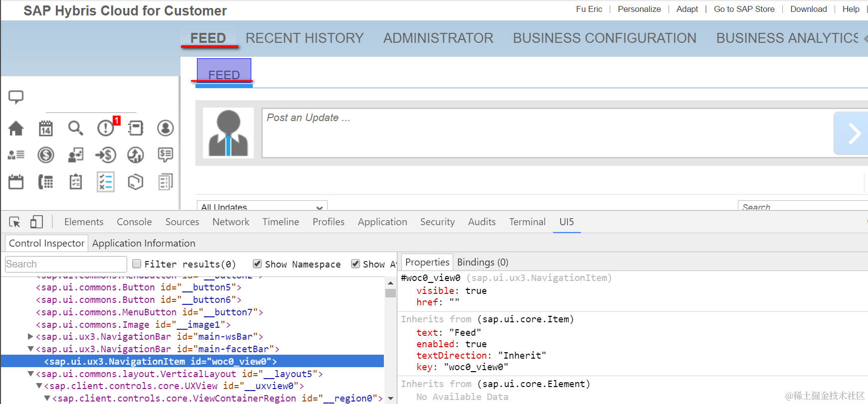Open the arrow into dollar icon

point(106,155)
